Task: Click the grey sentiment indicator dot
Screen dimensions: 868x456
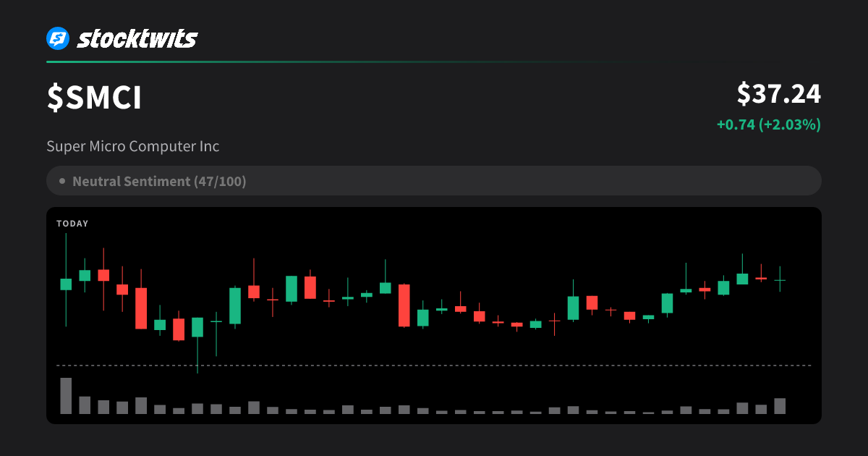Action: pyautogui.click(x=62, y=181)
